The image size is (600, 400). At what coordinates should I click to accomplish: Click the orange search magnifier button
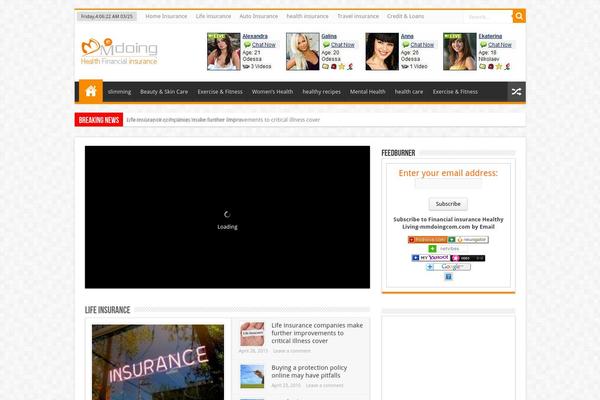click(519, 16)
